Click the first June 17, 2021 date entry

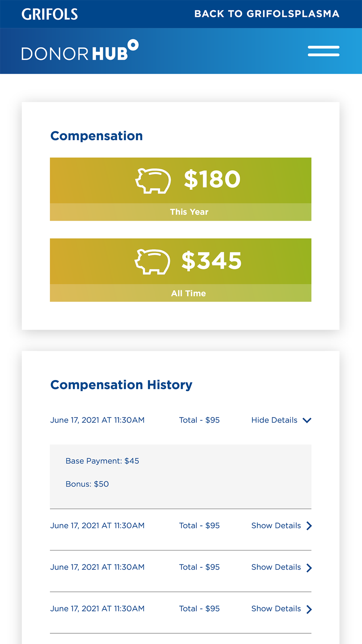[97, 420]
